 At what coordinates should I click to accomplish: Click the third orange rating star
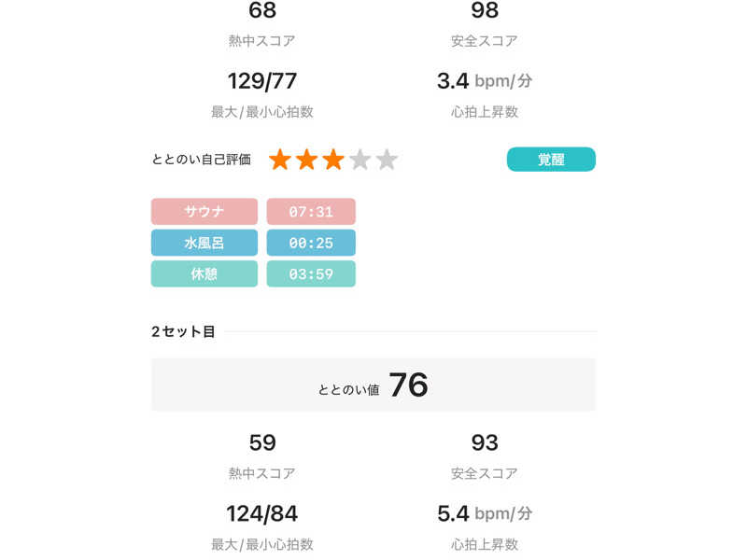pyautogui.click(x=333, y=160)
